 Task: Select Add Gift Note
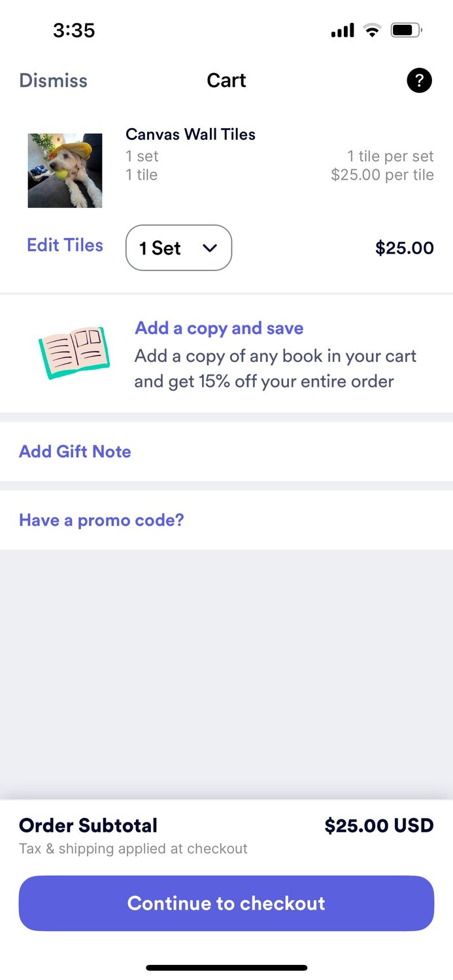75,451
